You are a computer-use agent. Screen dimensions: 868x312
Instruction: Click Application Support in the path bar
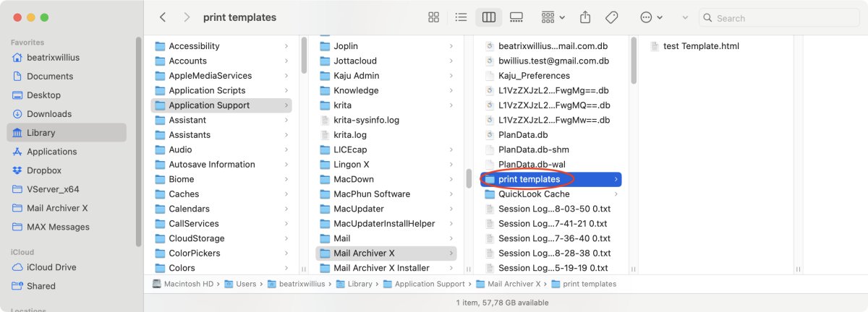(x=423, y=284)
